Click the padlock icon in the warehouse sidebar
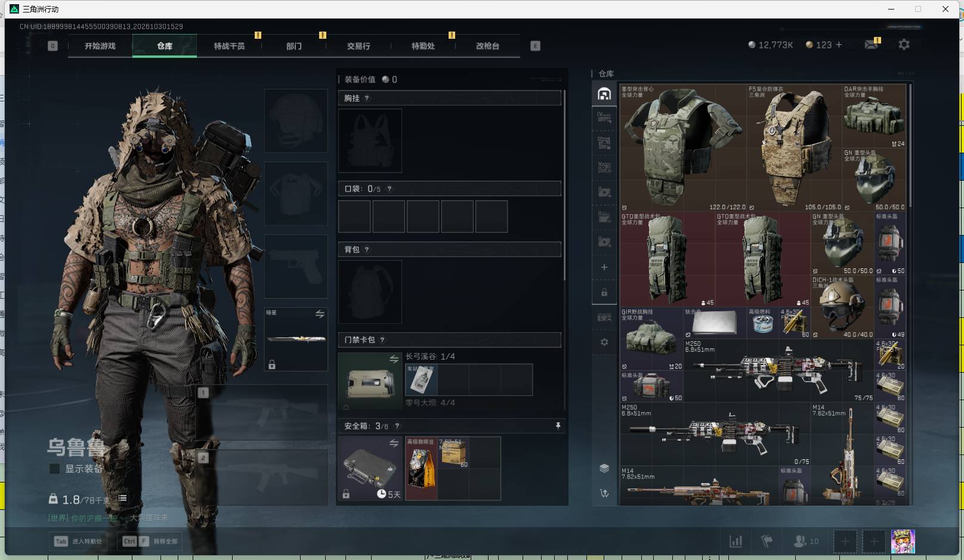964x560 pixels. [x=604, y=292]
